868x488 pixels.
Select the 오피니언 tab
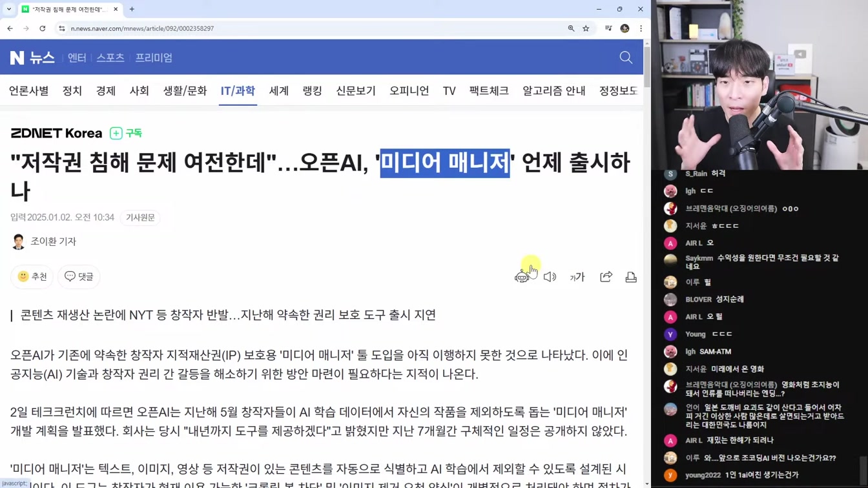point(409,91)
